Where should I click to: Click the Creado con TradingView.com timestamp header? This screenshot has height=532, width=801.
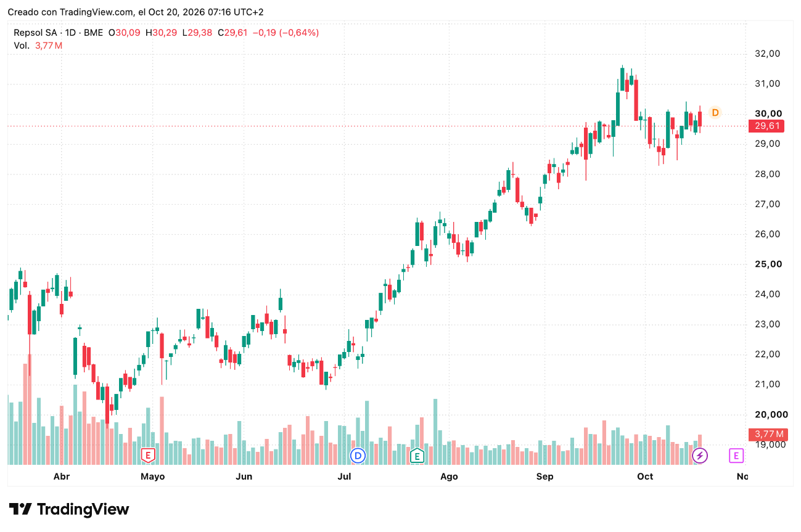coord(136,12)
